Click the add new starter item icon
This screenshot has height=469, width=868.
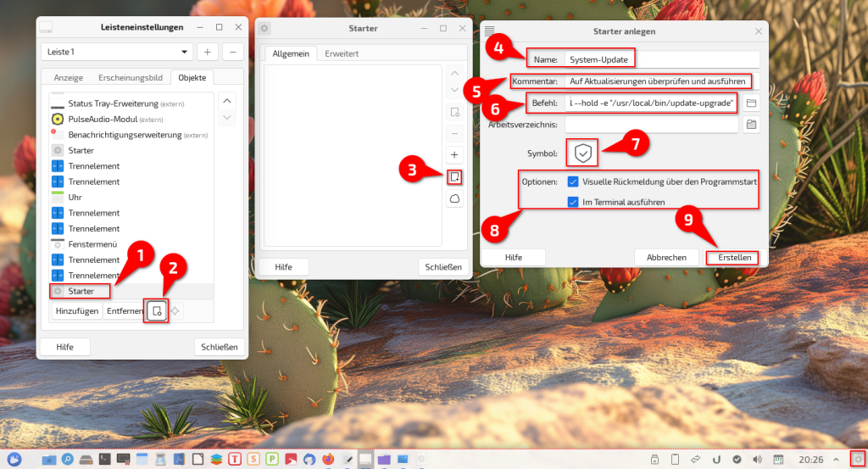point(455,176)
